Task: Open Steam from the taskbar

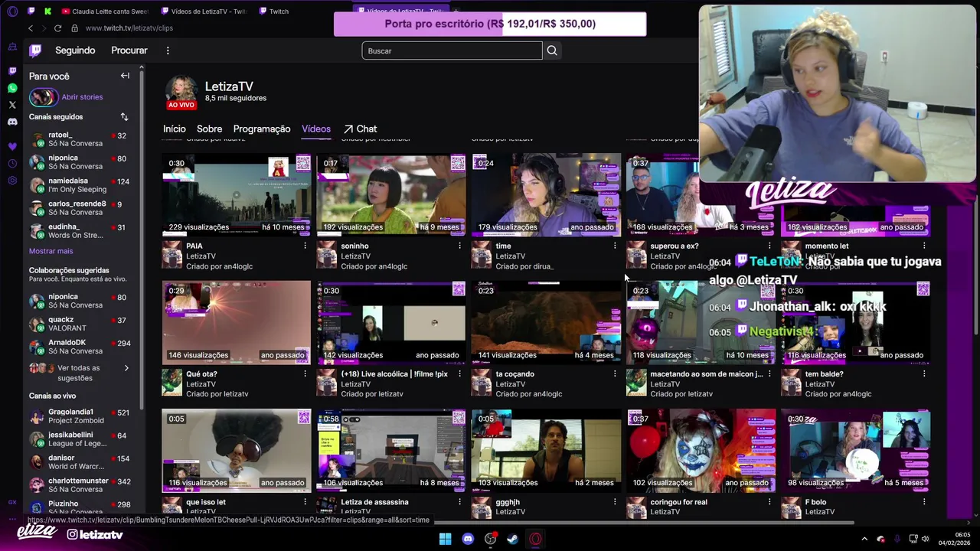Action: pos(513,539)
